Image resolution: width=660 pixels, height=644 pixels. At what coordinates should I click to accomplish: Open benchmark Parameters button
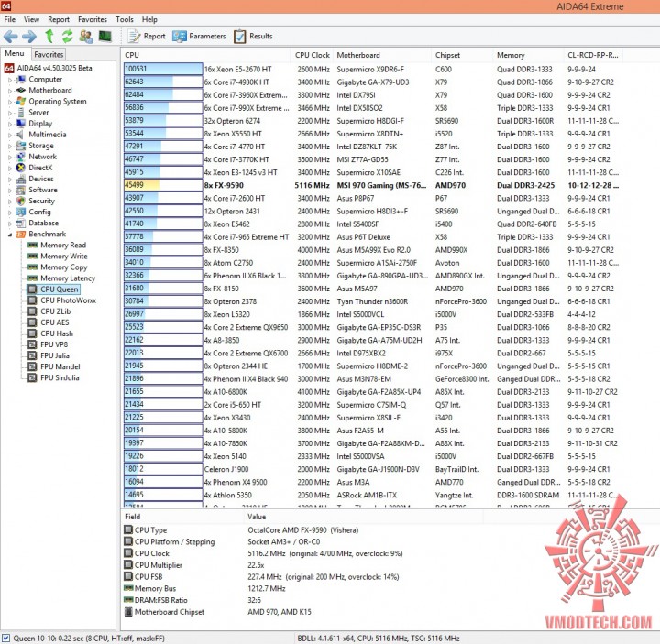pos(199,37)
